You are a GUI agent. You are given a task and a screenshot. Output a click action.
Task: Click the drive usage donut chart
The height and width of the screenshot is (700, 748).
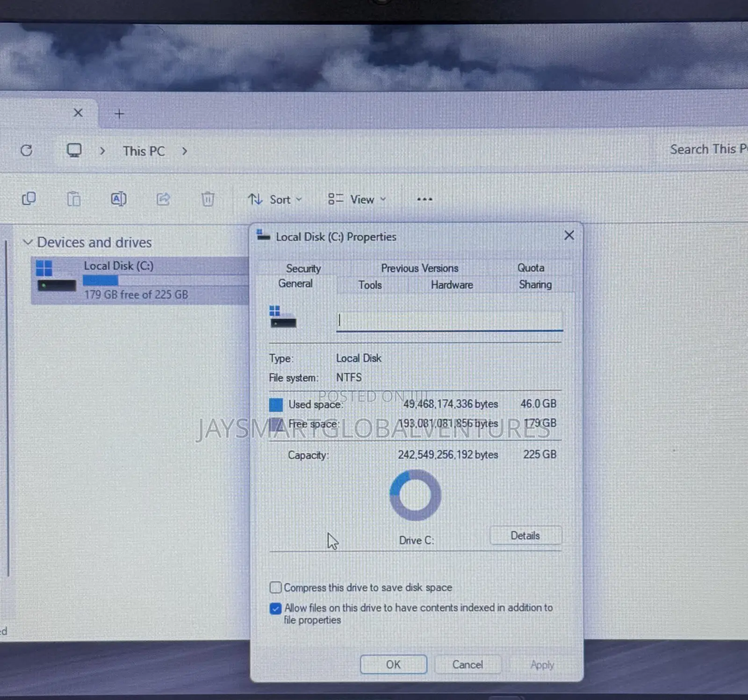click(415, 495)
